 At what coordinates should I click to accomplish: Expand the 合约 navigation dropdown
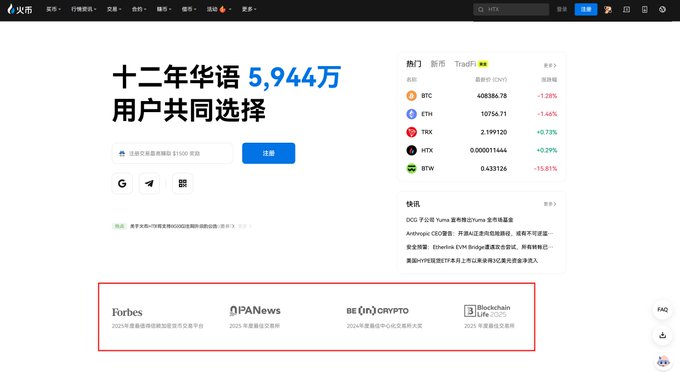pos(139,9)
